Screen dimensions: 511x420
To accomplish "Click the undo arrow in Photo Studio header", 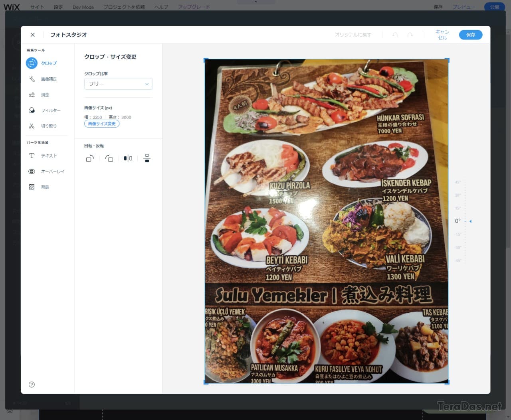I will pos(395,35).
